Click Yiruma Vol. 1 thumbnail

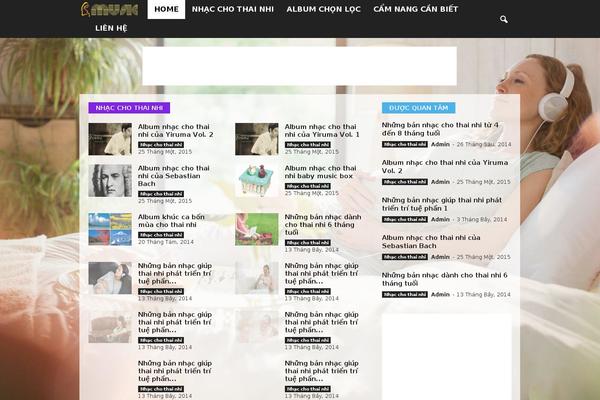[x=257, y=139]
